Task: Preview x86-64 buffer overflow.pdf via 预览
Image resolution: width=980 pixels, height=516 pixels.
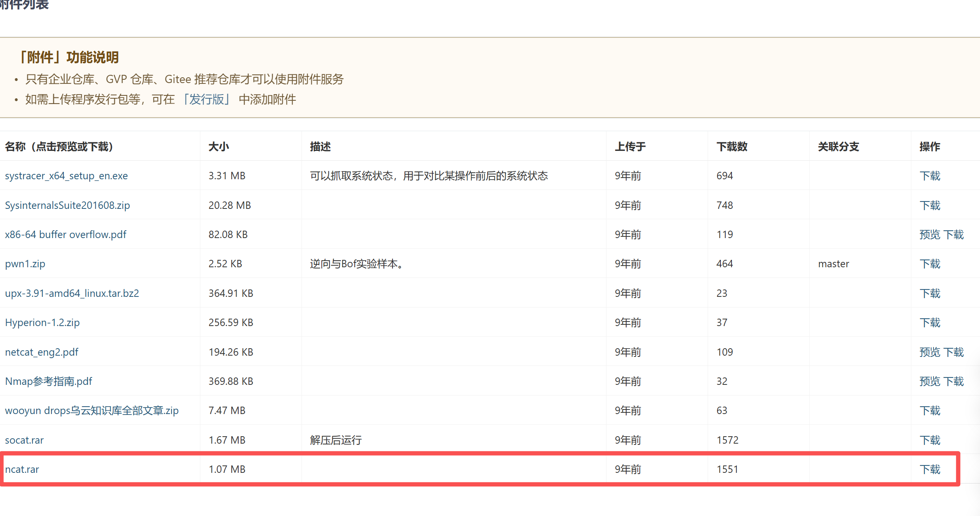Action: tap(930, 234)
